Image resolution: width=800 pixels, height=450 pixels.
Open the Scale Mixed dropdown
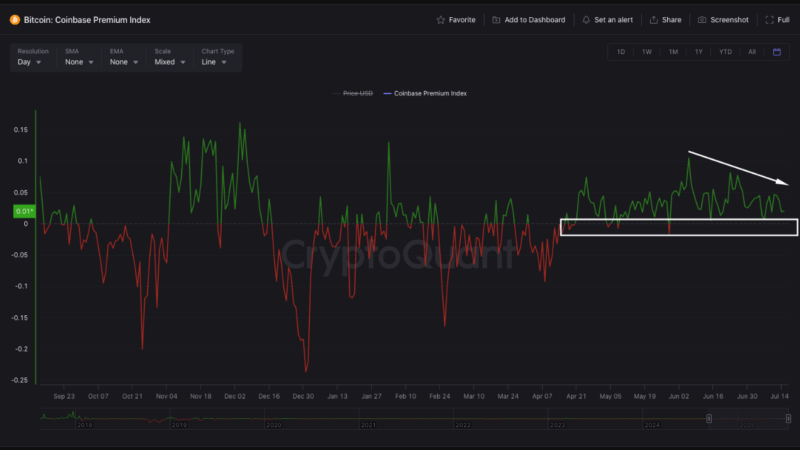170,62
